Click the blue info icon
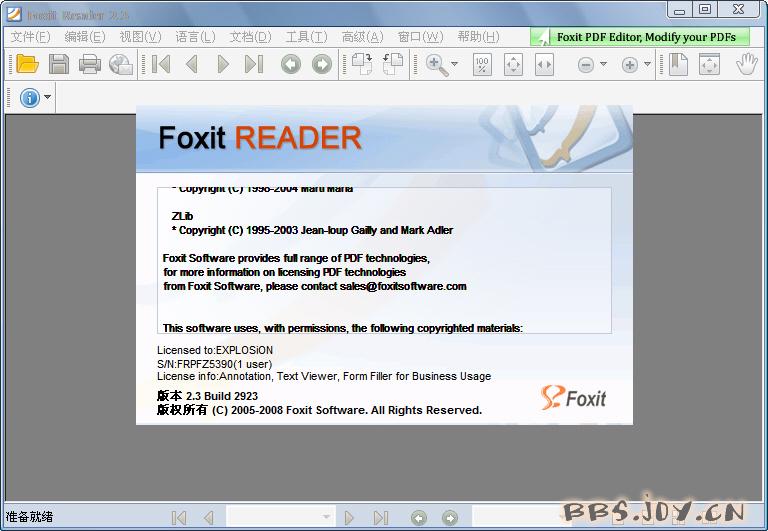This screenshot has height=531, width=768. click(x=29, y=98)
